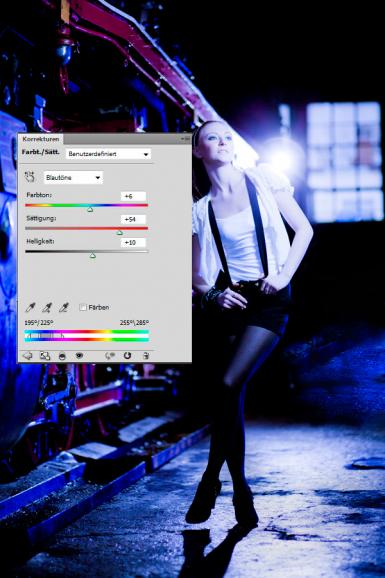Click the Sättigung slider handle
385x578 pixels.
119,233
